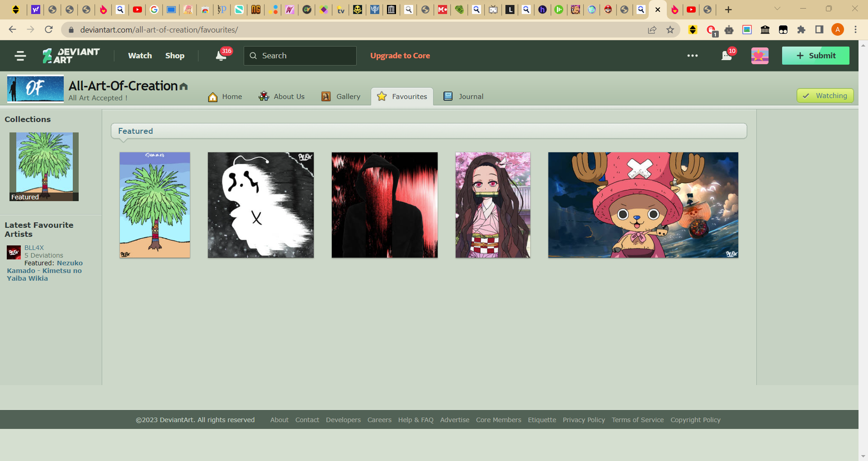Go to the group's Home tab
The width and height of the screenshot is (868, 461).
coord(225,97)
